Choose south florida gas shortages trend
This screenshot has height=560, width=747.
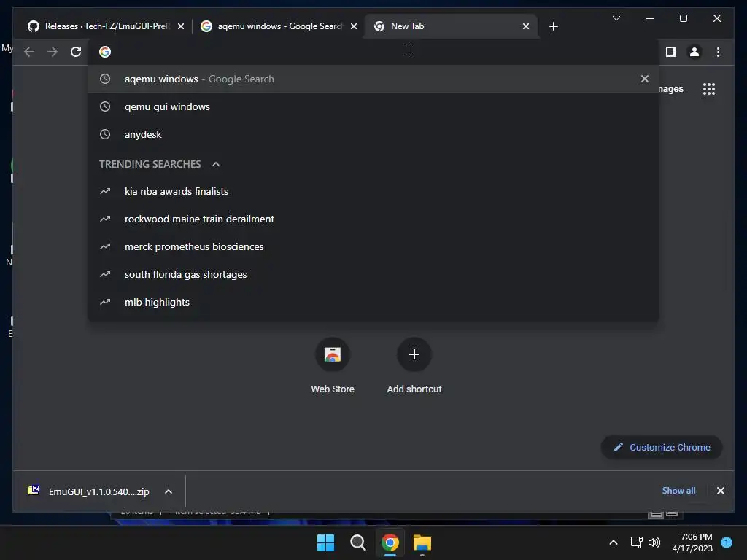(373, 274)
